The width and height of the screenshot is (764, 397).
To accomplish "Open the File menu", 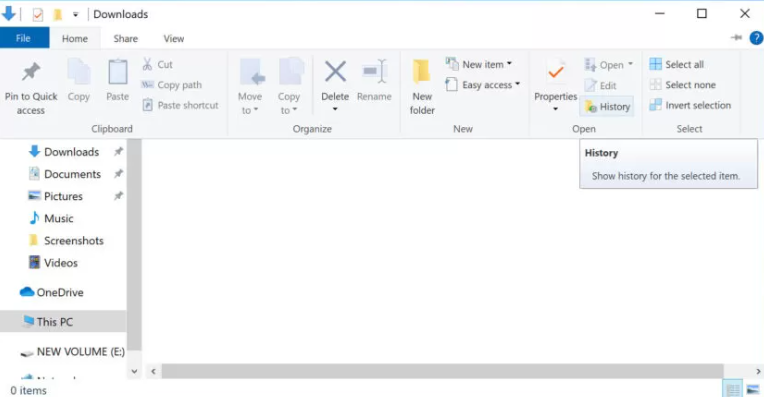I will pos(23,38).
